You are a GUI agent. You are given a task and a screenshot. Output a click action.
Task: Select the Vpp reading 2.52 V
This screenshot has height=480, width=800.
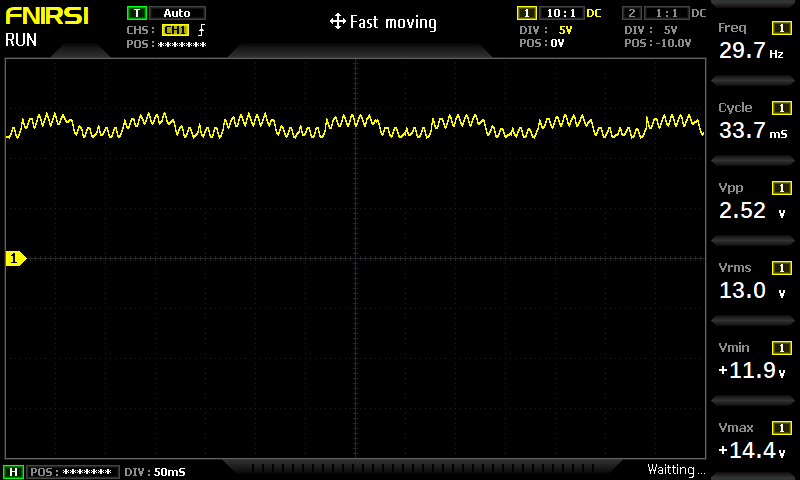coord(752,211)
